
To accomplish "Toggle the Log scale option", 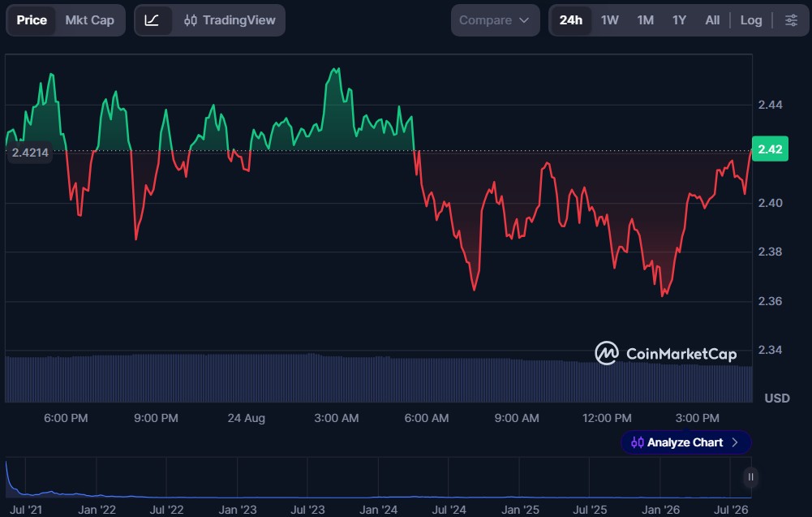I will click(x=751, y=20).
